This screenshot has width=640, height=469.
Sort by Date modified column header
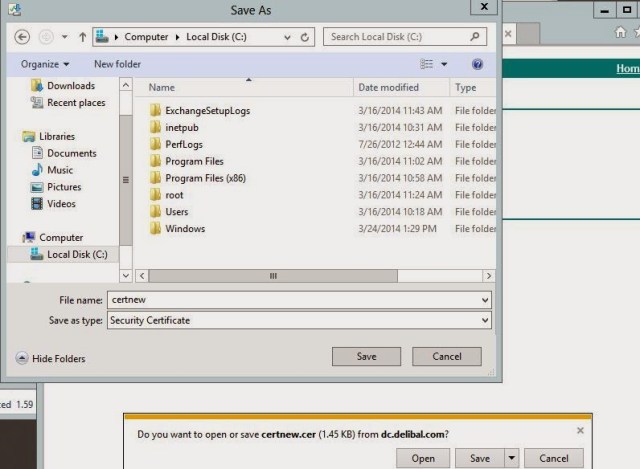pyautogui.click(x=388, y=88)
